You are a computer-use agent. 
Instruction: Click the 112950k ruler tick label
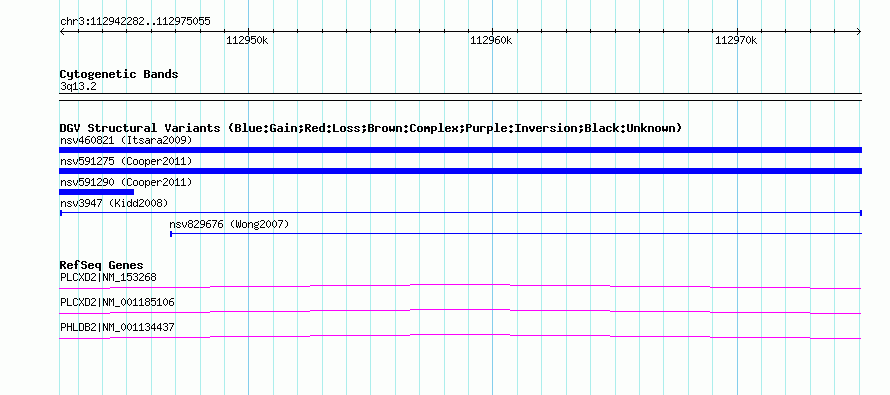[247, 40]
